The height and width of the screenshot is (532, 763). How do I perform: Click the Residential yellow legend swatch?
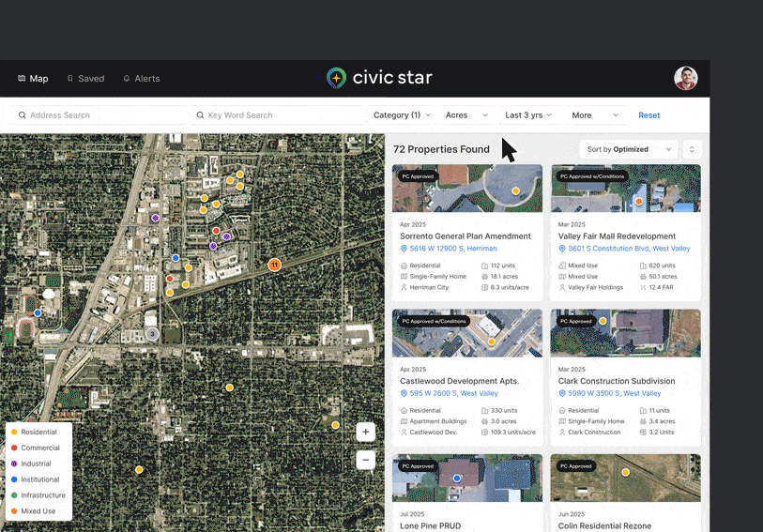click(14, 432)
